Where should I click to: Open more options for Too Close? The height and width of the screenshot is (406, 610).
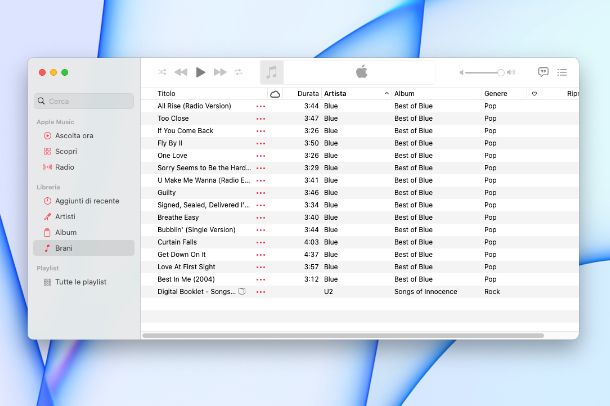click(x=261, y=119)
